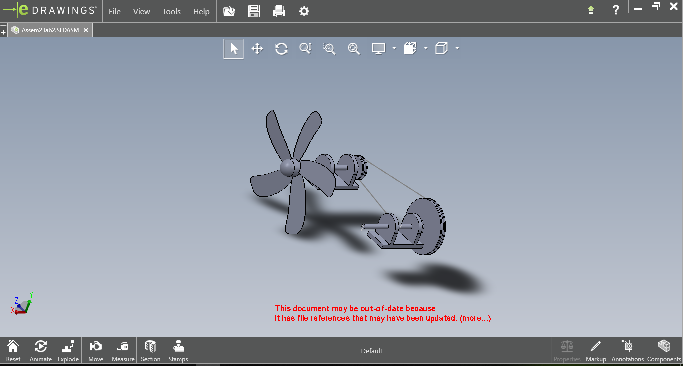Expand the View Orientation dropdown arrow
This screenshot has width=683, height=366.
click(x=457, y=48)
